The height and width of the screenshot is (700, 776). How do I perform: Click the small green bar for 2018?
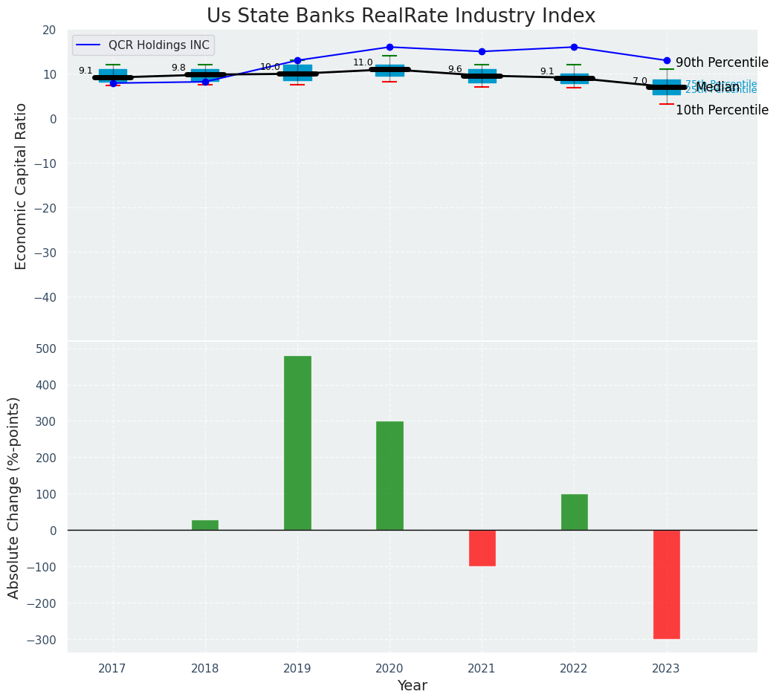pyautogui.click(x=205, y=525)
